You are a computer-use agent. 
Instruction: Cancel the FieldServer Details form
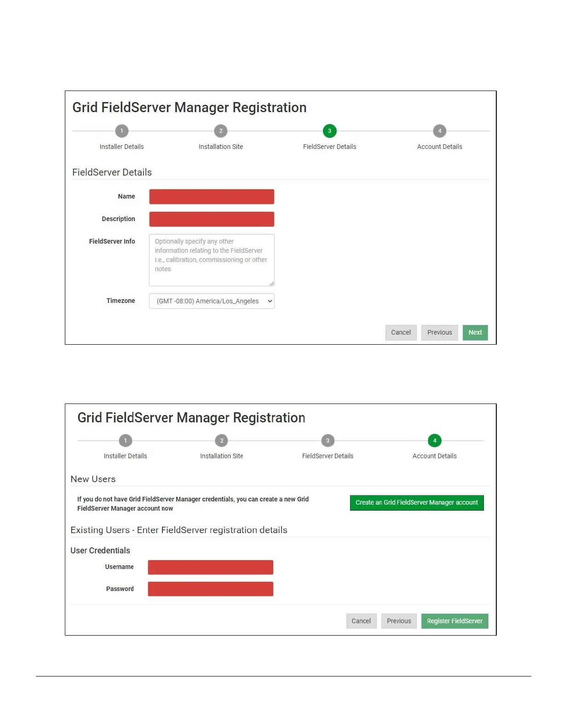pos(401,333)
